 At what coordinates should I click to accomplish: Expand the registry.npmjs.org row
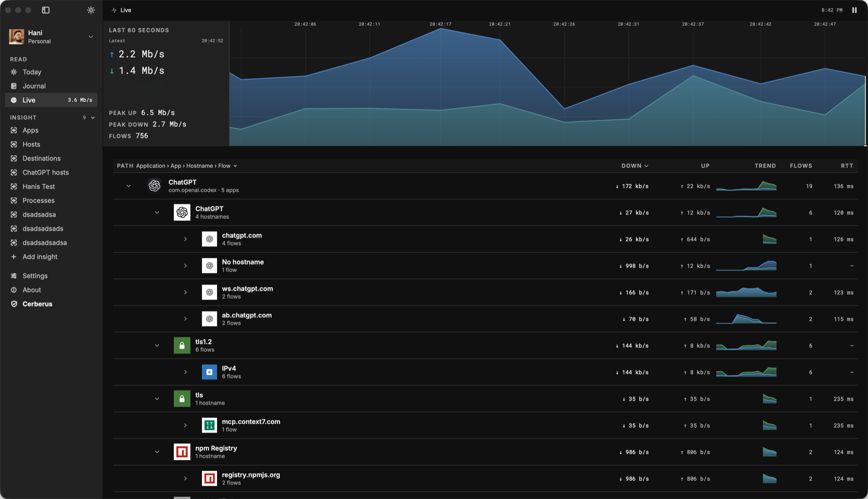tap(185, 479)
